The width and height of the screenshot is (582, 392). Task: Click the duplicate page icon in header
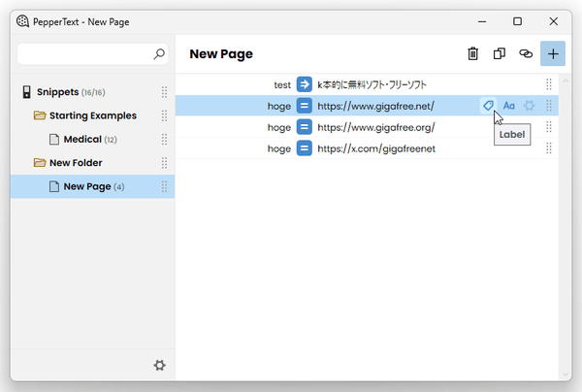[500, 53]
